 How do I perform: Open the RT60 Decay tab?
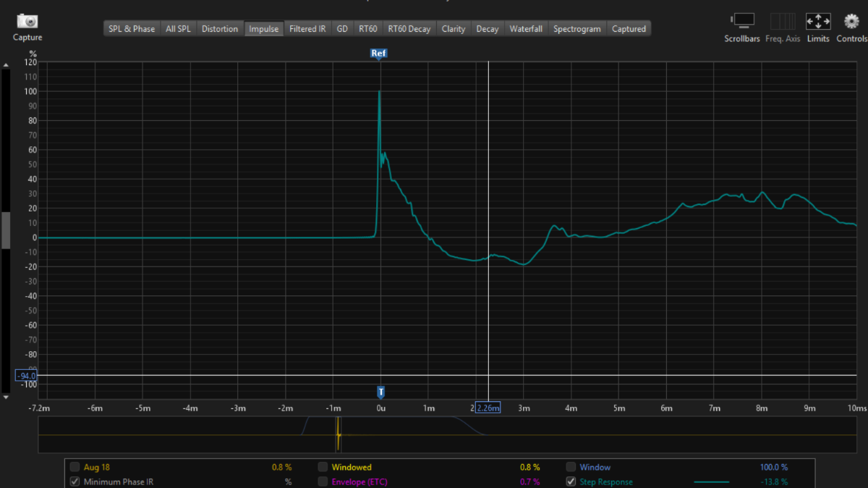click(409, 29)
